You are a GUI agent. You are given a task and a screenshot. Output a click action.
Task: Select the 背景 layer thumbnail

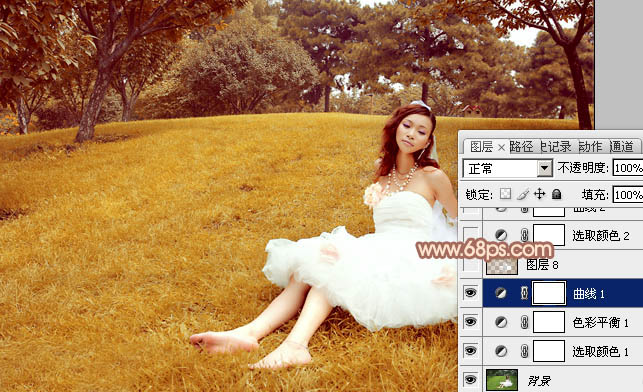[x=502, y=380]
